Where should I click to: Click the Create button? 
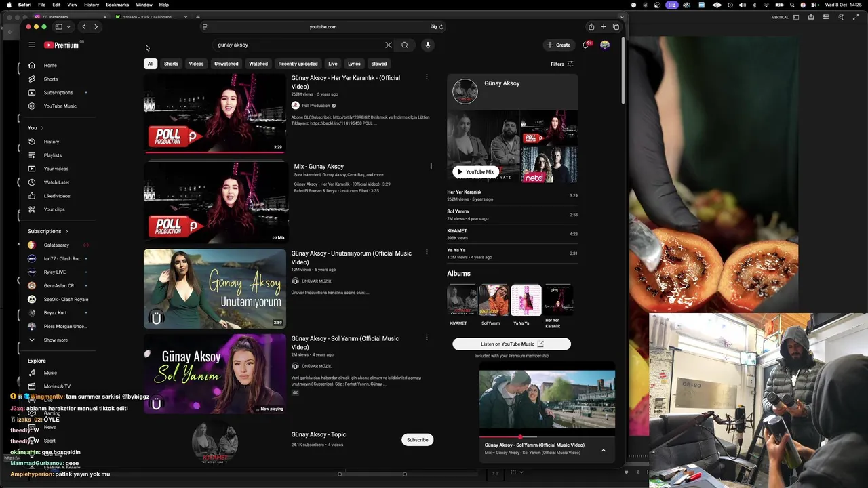[x=558, y=45]
